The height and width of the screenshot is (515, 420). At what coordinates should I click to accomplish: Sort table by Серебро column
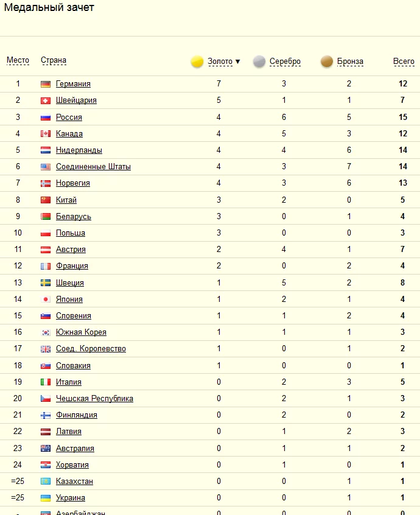[x=285, y=61]
